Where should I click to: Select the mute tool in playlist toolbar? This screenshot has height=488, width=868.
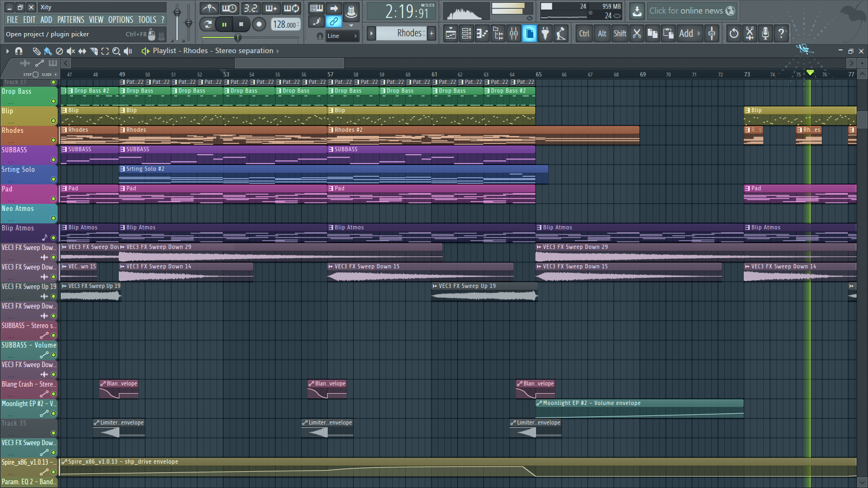click(x=71, y=51)
